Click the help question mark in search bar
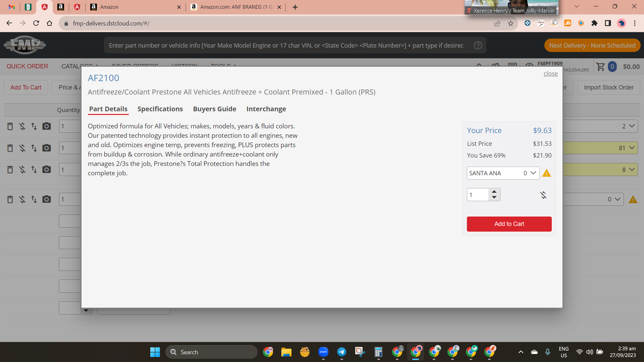This screenshot has height=362, width=644. pyautogui.click(x=478, y=45)
